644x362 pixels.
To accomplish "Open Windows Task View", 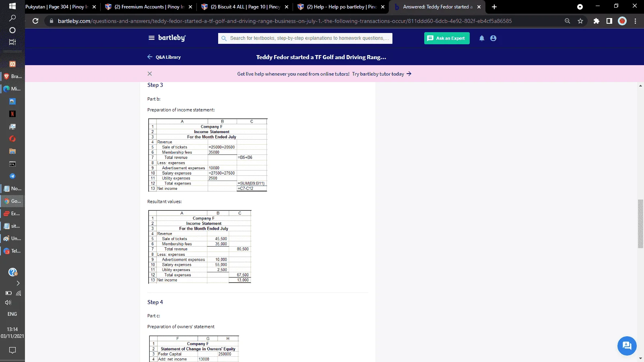I will click(12, 42).
